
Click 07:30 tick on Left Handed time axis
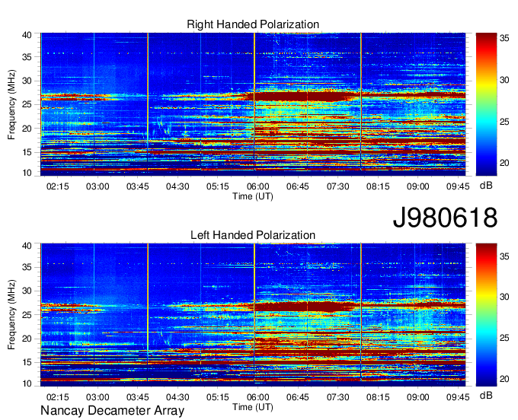[x=337, y=397]
